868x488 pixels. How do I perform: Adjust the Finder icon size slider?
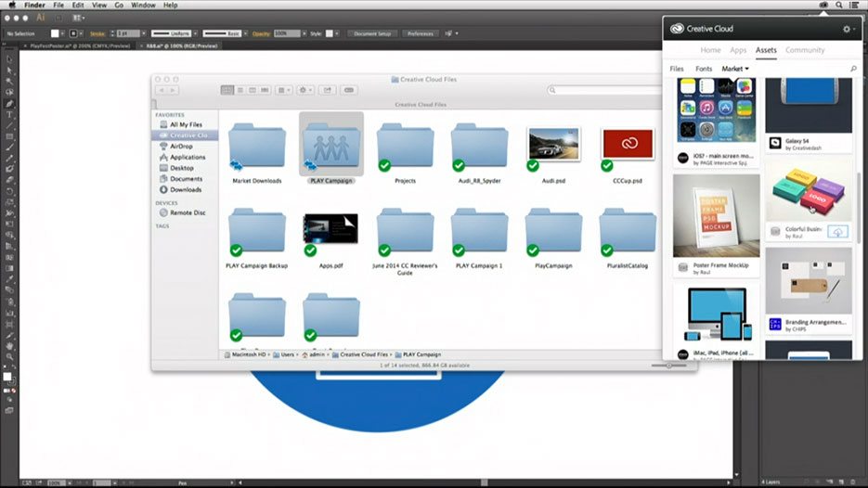(668, 366)
